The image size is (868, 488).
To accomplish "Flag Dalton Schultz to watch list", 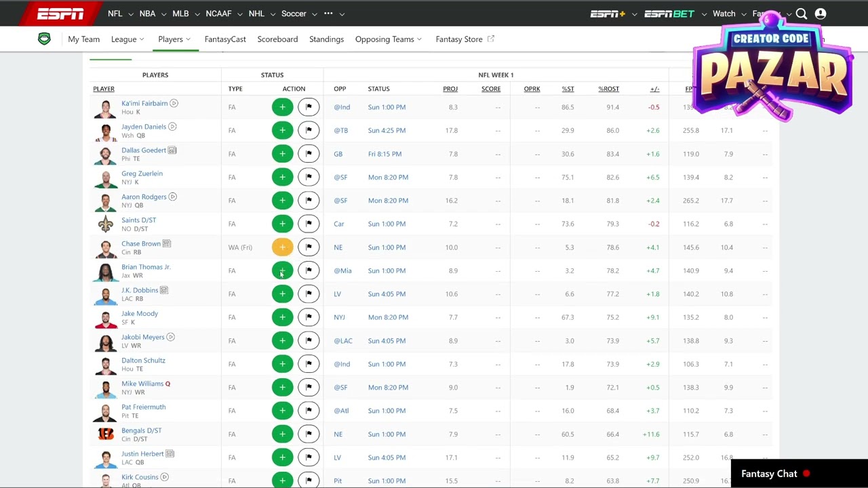I will 309,364.
